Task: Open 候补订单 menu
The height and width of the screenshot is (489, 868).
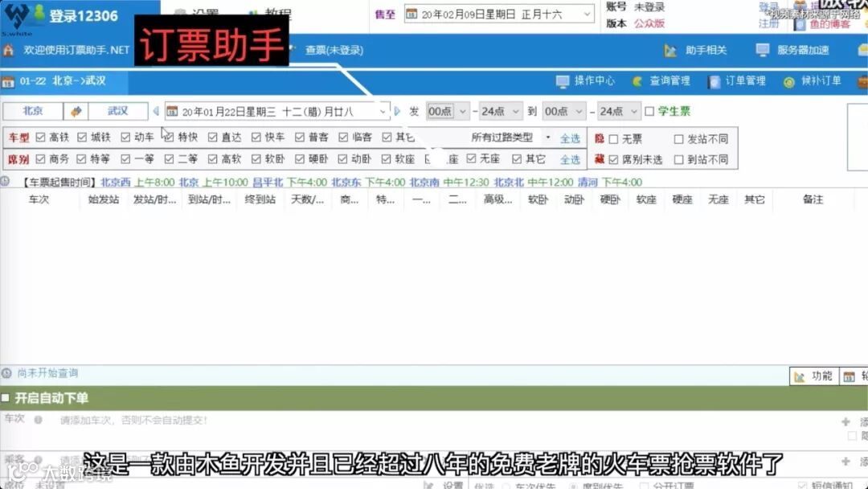Action: pos(821,81)
